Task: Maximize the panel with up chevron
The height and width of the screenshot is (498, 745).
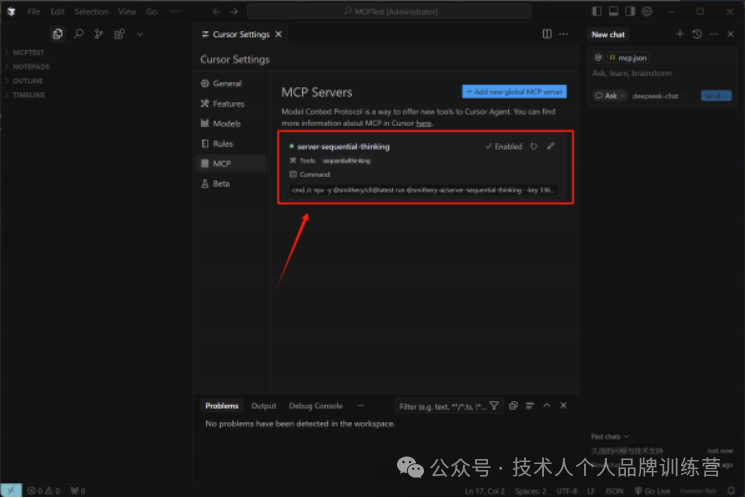Action: 546,406
